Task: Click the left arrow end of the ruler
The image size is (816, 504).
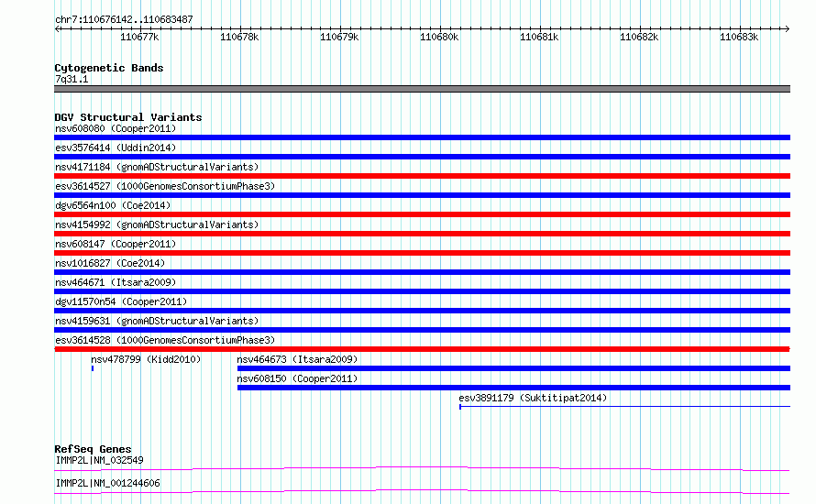Action: pos(57,28)
